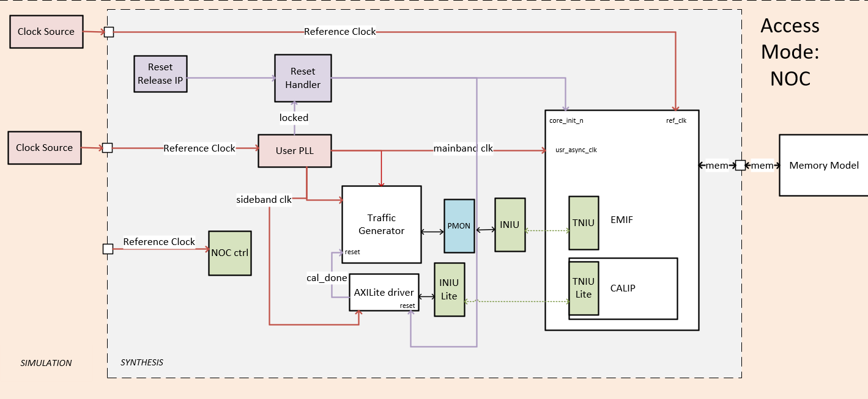
Task: Click the Traffic Generator block
Action: [381, 224]
